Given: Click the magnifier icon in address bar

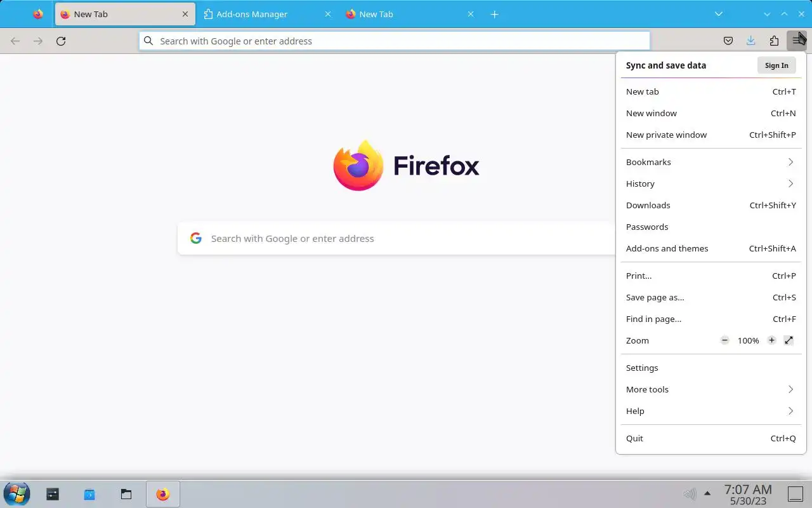Looking at the screenshot, I should 148,41.
